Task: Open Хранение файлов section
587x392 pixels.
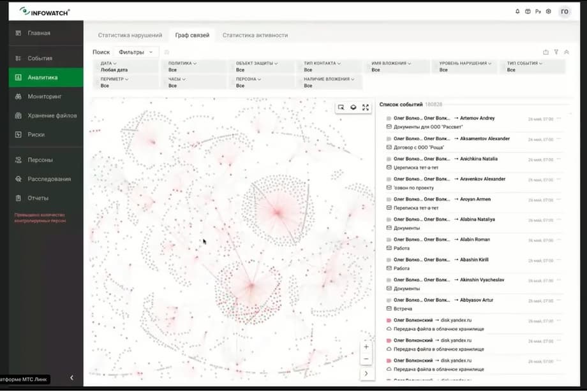Action: [x=46, y=115]
